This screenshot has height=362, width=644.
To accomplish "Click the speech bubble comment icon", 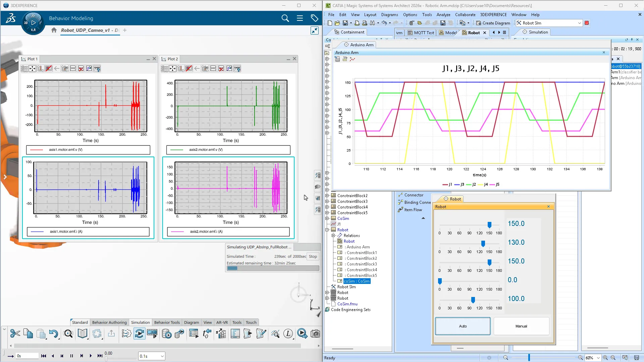I will click(318, 187).
